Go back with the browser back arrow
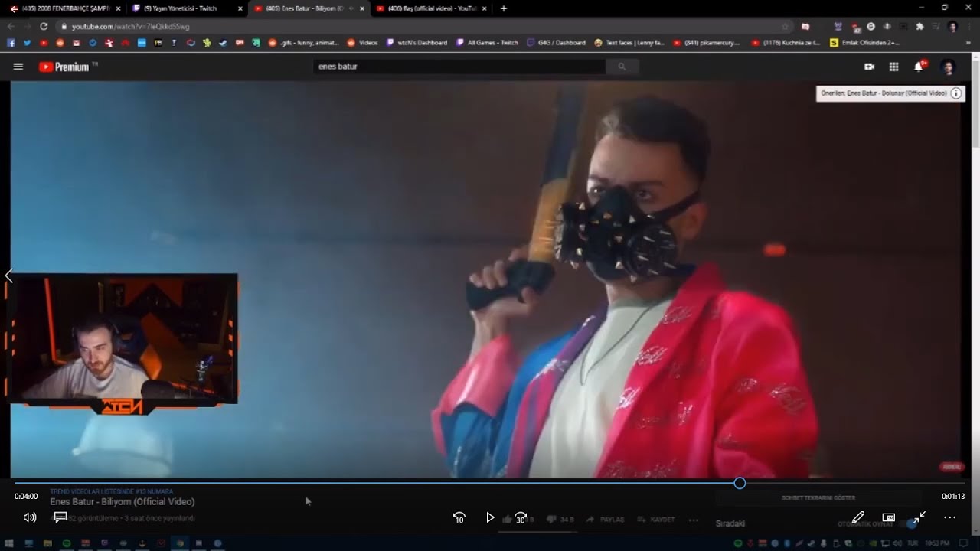This screenshot has height=551, width=980. [x=11, y=26]
